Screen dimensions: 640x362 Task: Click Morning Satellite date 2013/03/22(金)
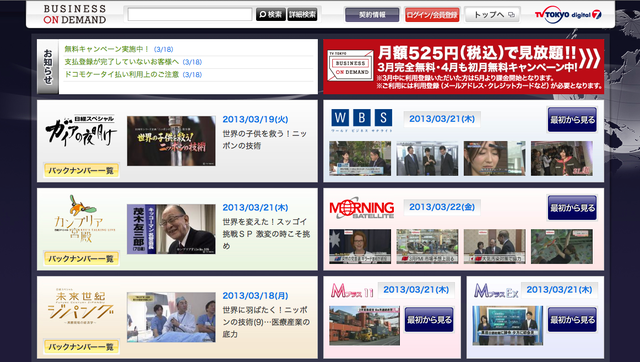442,207
